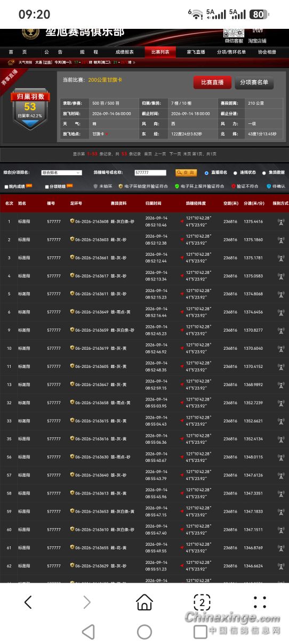
Task: Open the browser four-dot menu icon
Action: coord(260,602)
